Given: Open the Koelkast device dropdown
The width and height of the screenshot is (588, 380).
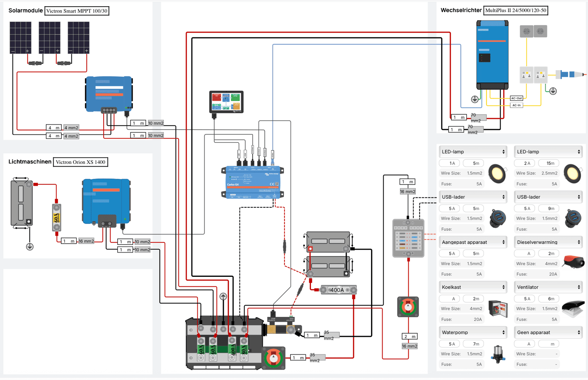Looking at the screenshot, I should pyautogui.click(x=473, y=287).
